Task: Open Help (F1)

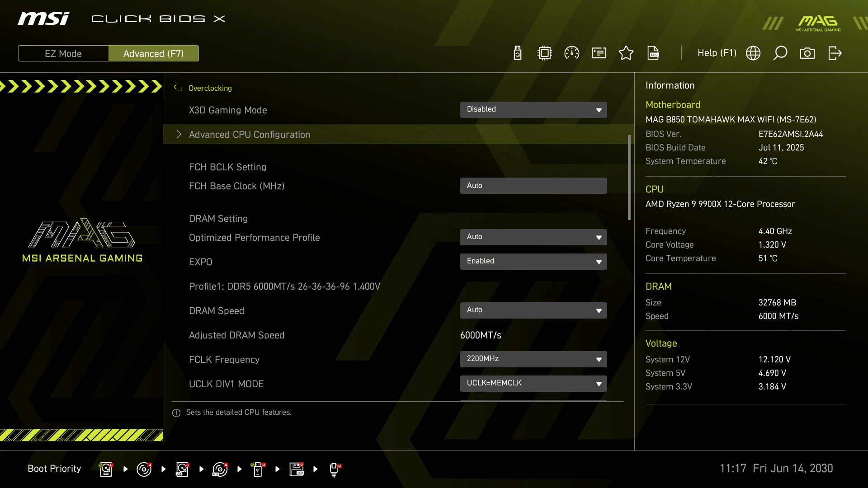Action: click(x=717, y=53)
